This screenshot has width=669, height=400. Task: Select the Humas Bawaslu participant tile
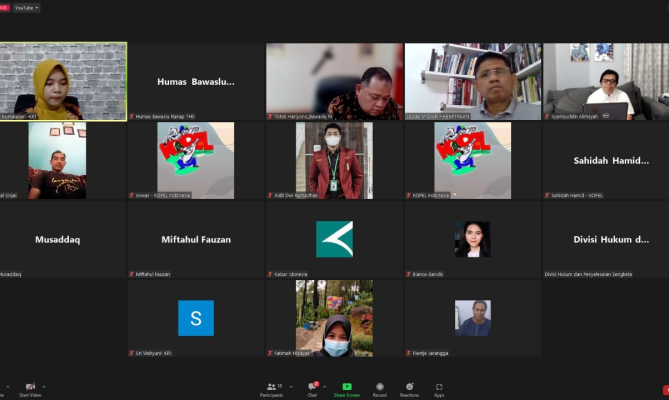click(196, 81)
